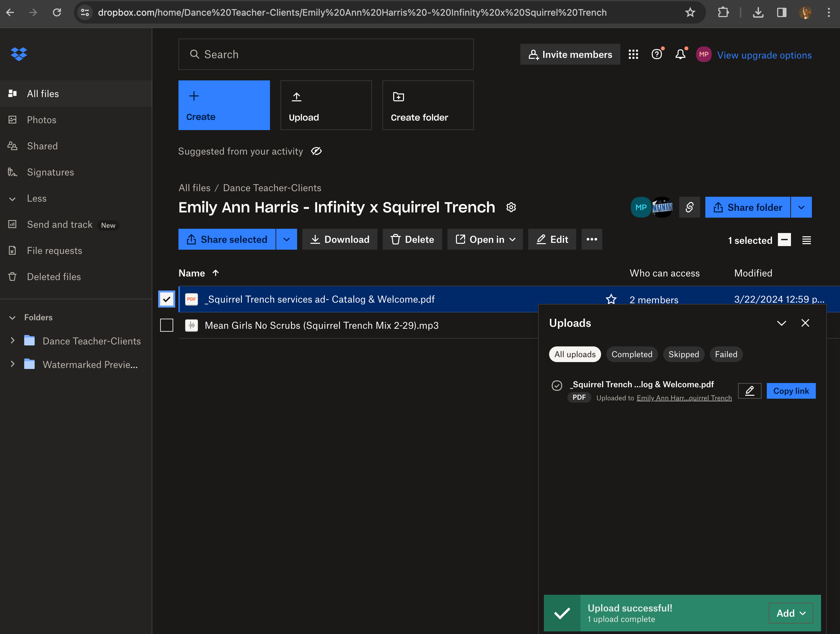The height and width of the screenshot is (634, 840).
Task: Check the Mean Girls No Scrubs mp3 checkbox
Action: (166, 325)
